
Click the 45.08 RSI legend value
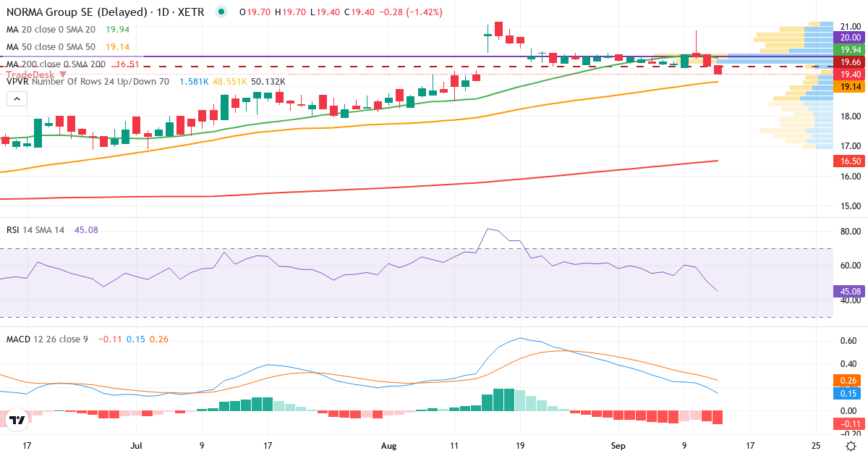(x=86, y=229)
